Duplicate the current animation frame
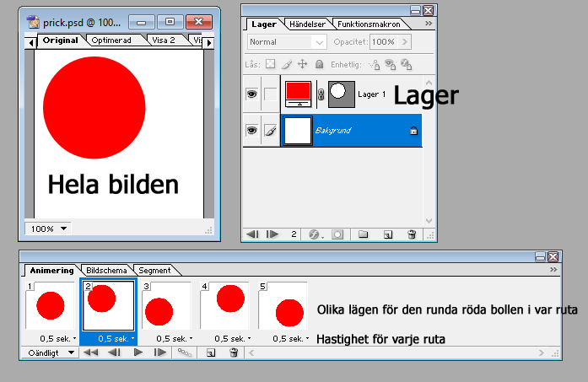Image resolution: width=588 pixels, height=382 pixels. (211, 352)
